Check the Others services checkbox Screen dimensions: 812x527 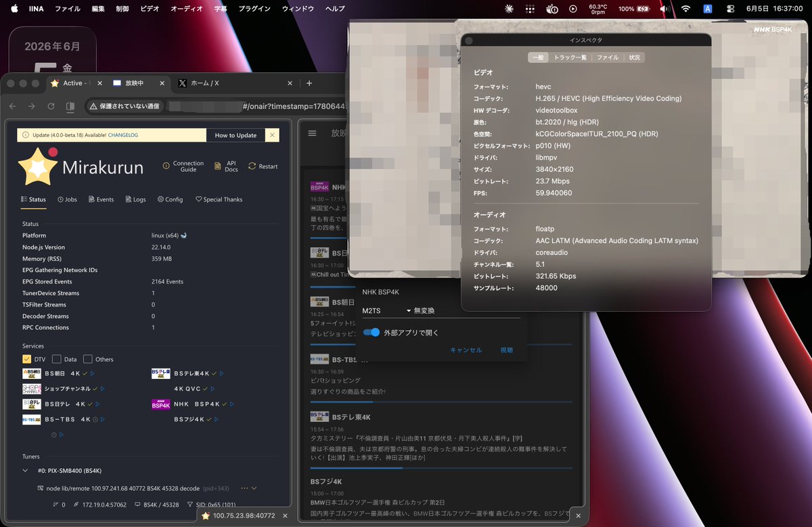88,359
